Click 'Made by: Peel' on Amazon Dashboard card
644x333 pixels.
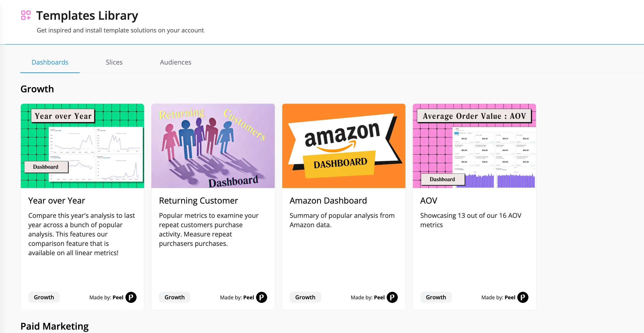(x=367, y=297)
